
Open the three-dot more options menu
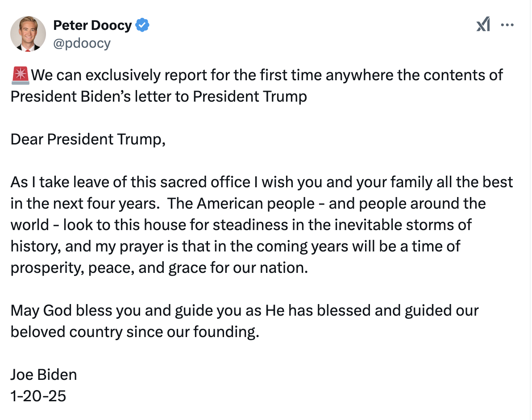click(x=507, y=25)
